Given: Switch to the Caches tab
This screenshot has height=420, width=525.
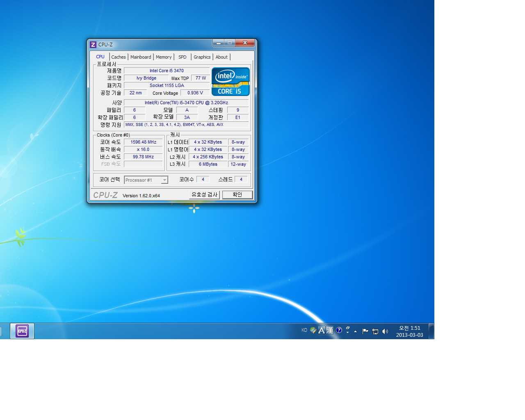Looking at the screenshot, I should [119, 57].
